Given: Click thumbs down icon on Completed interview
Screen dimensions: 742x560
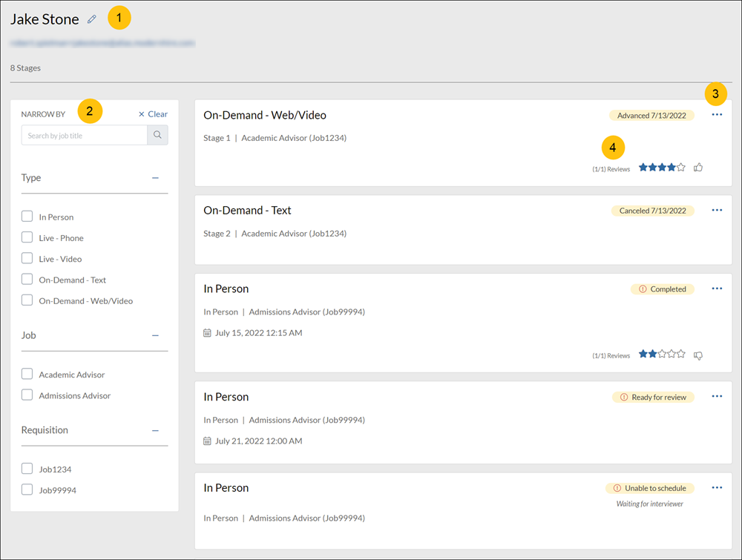Looking at the screenshot, I should pyautogui.click(x=698, y=355).
